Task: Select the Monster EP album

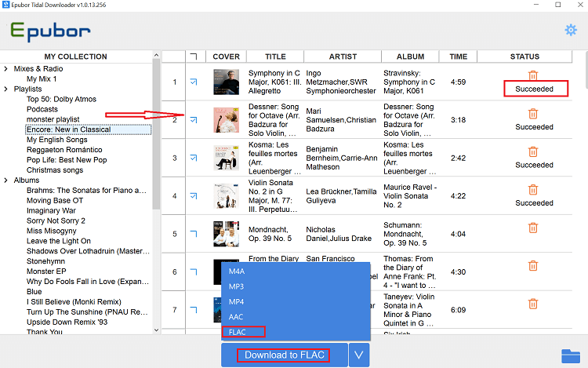Action: (x=46, y=271)
